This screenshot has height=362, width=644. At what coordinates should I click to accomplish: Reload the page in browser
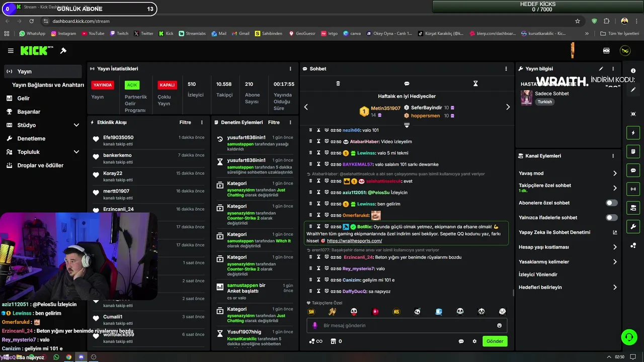pyautogui.click(x=31, y=21)
